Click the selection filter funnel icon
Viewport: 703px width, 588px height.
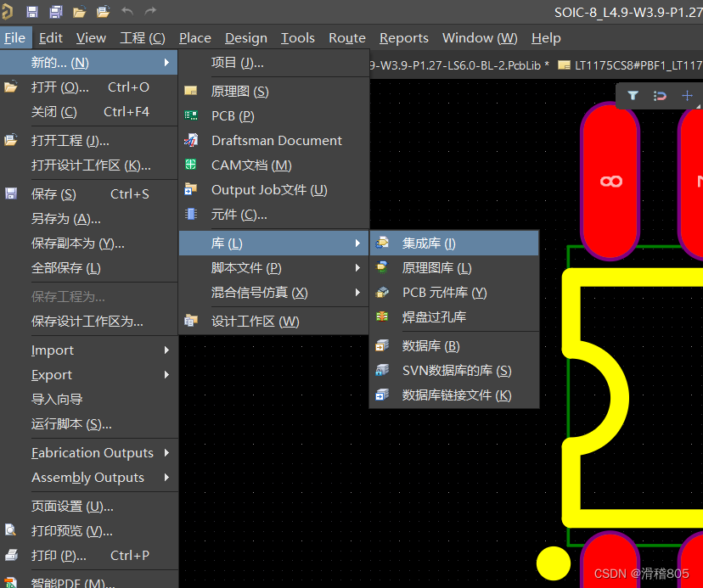[633, 96]
